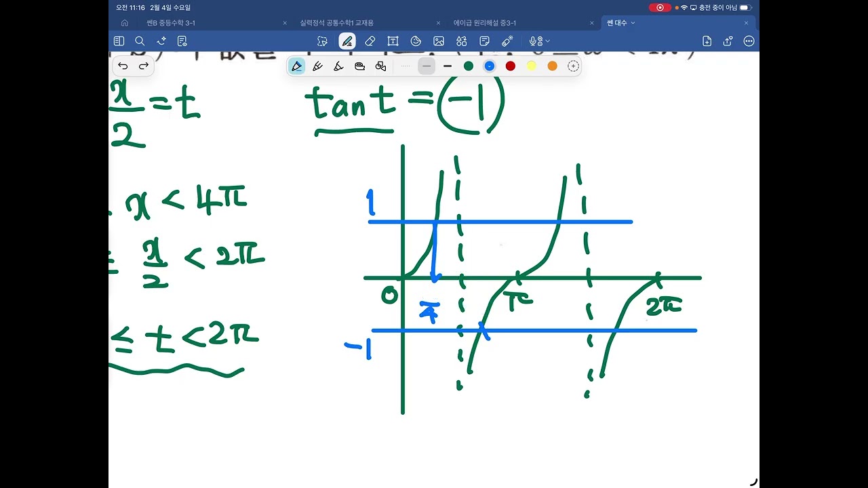Open the more options ellipsis menu
The image size is (868, 488).
[x=749, y=41]
